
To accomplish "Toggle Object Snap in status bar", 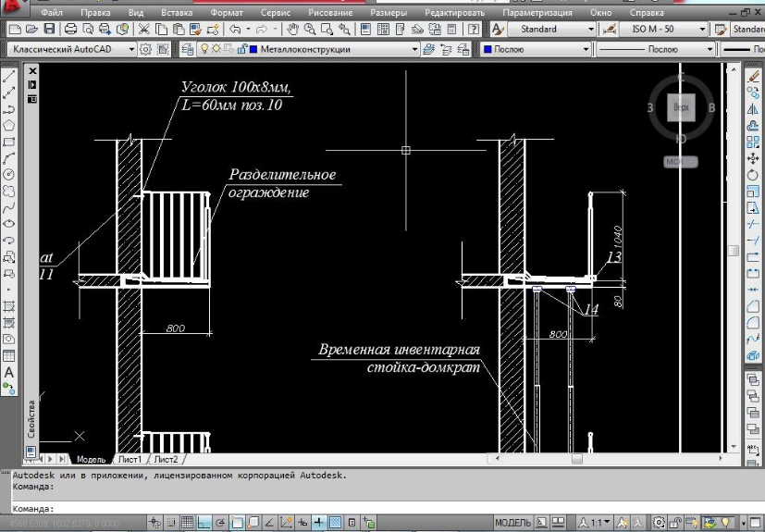I will point(237,523).
